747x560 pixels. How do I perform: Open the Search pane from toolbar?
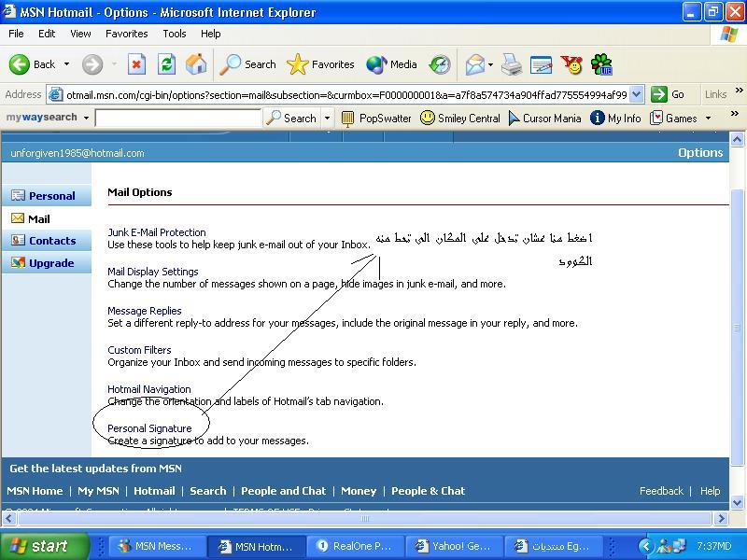coord(247,64)
